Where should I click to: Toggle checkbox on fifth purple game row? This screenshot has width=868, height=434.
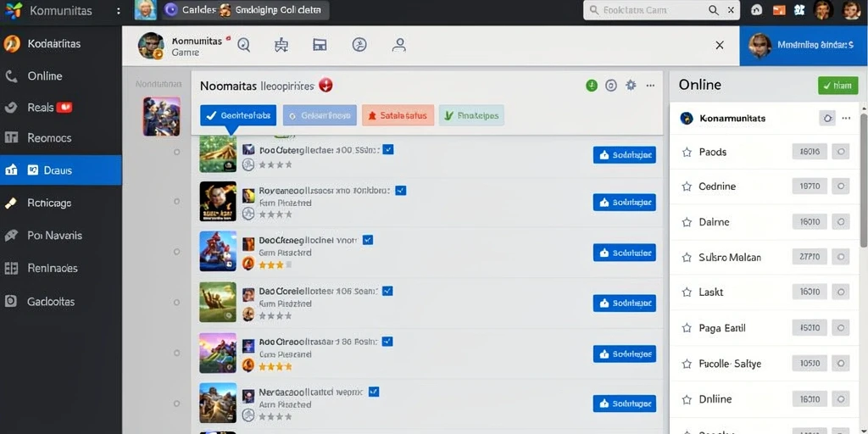[x=387, y=341]
